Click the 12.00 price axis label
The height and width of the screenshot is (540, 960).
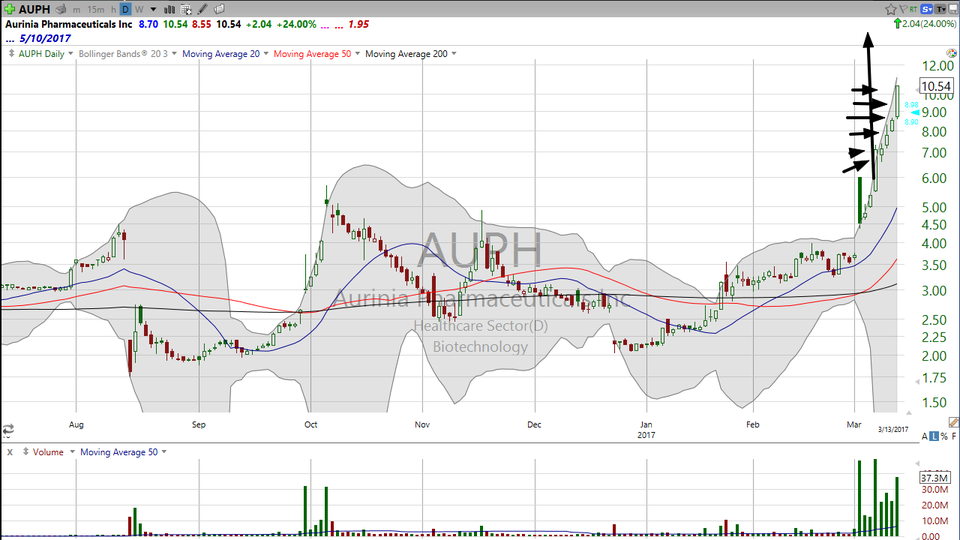pyautogui.click(x=937, y=66)
